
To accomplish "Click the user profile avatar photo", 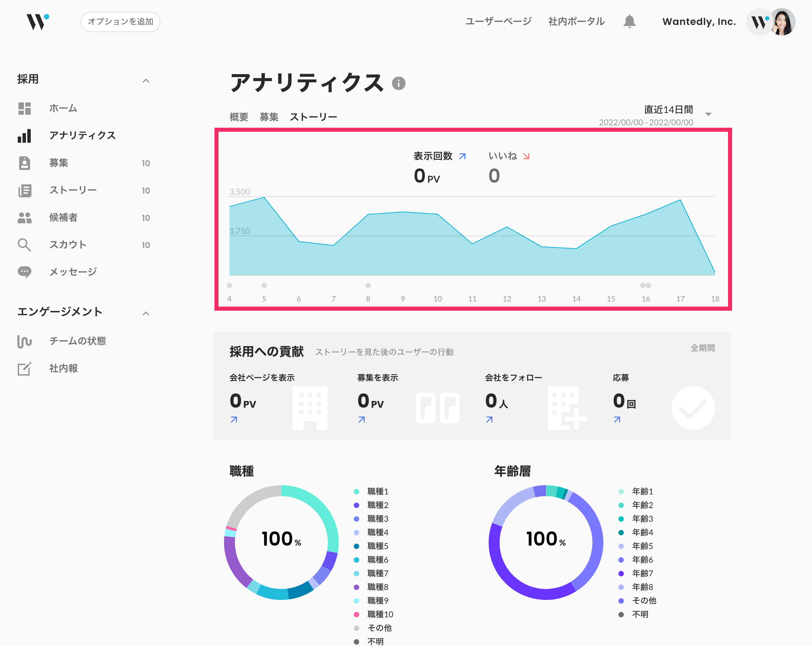I will click(783, 22).
